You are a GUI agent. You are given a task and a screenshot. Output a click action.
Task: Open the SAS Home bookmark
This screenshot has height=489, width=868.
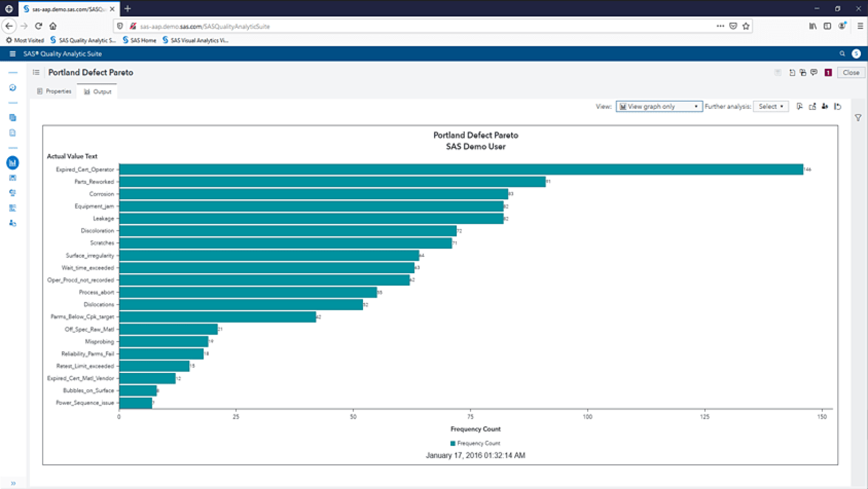click(x=139, y=40)
